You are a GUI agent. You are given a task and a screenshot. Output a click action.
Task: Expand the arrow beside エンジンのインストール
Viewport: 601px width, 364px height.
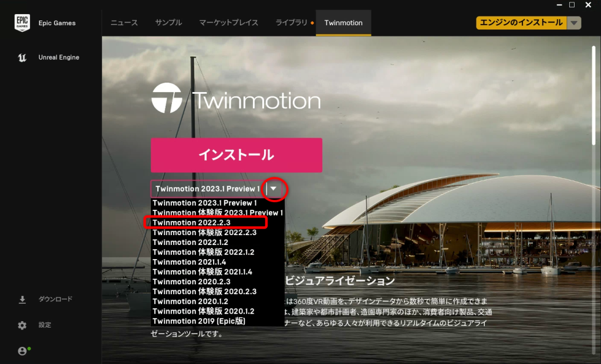[574, 23]
